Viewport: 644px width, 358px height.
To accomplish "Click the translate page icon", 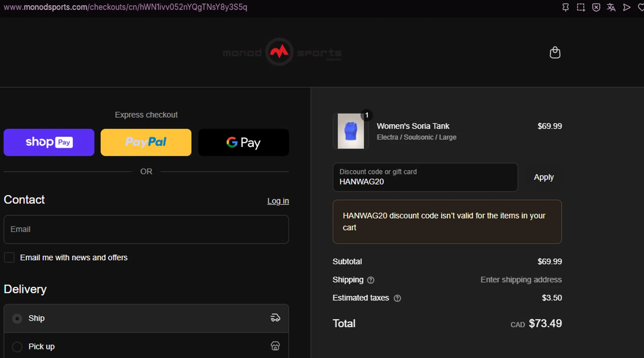I will click(x=611, y=7).
